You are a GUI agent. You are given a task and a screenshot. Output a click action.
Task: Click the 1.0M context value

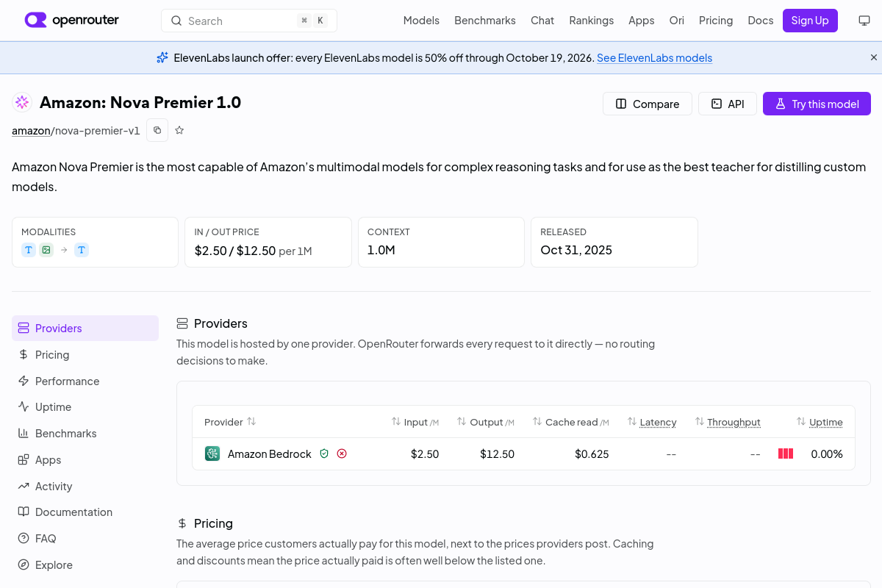381,250
